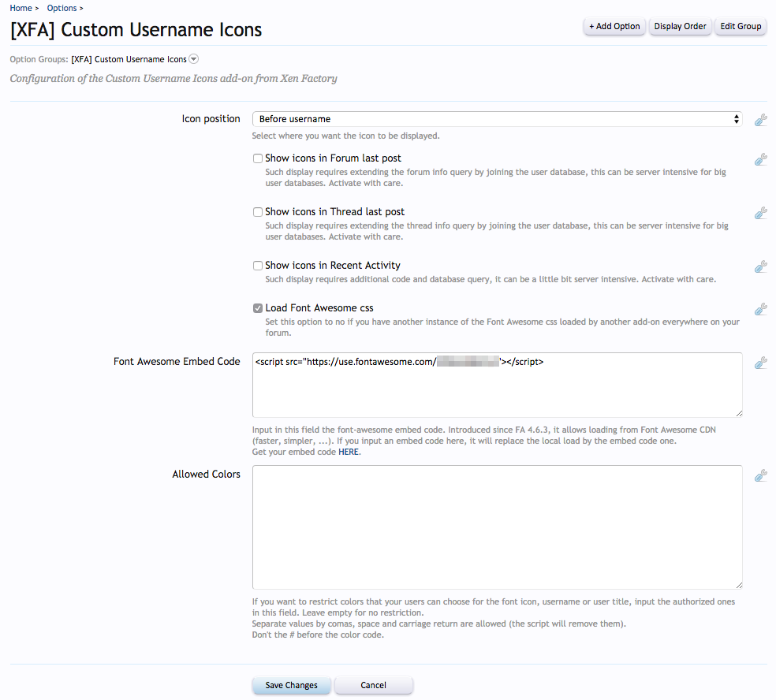The height and width of the screenshot is (700, 776).
Task: Click the 'Font Awesome Embed Code' label
Action: 177,362
